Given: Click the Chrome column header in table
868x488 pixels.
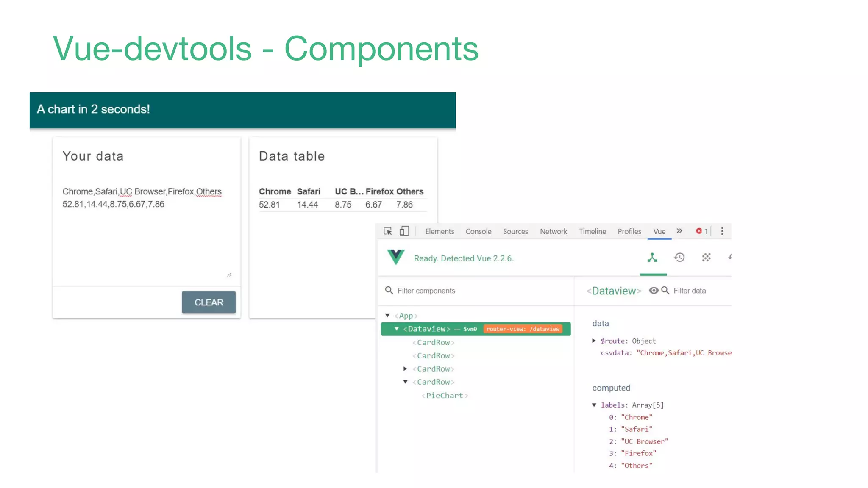Looking at the screenshot, I should (x=275, y=191).
